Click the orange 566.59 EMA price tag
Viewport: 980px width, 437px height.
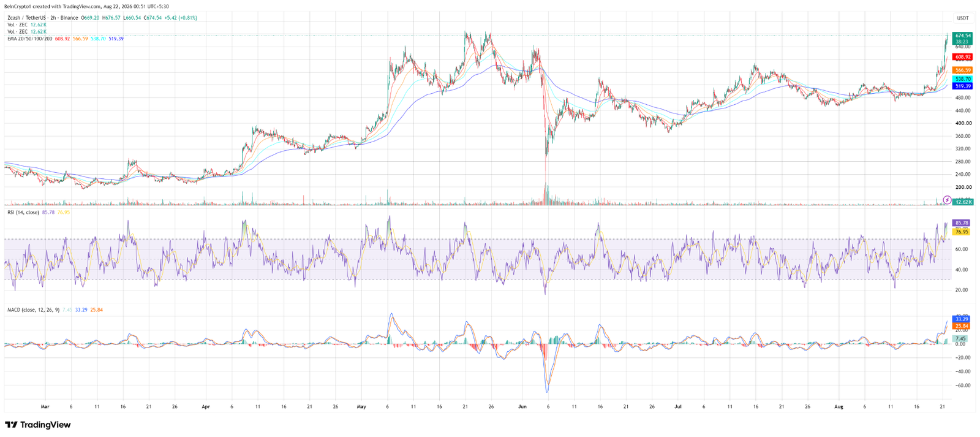coord(963,70)
